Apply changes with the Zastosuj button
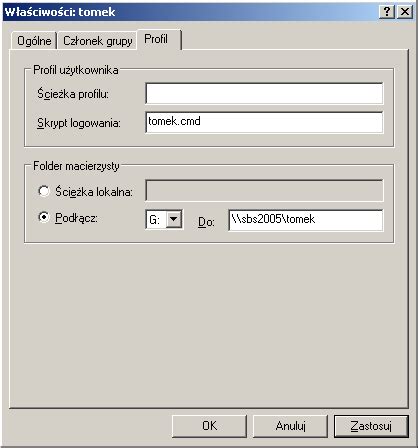This screenshot has height=448, width=418. pos(371,426)
